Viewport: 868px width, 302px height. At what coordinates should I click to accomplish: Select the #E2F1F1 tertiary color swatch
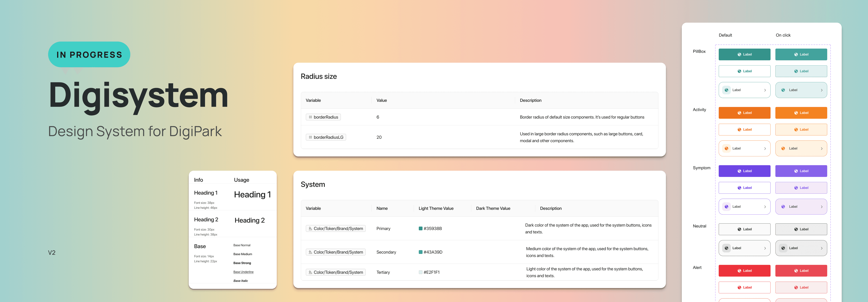click(x=420, y=272)
